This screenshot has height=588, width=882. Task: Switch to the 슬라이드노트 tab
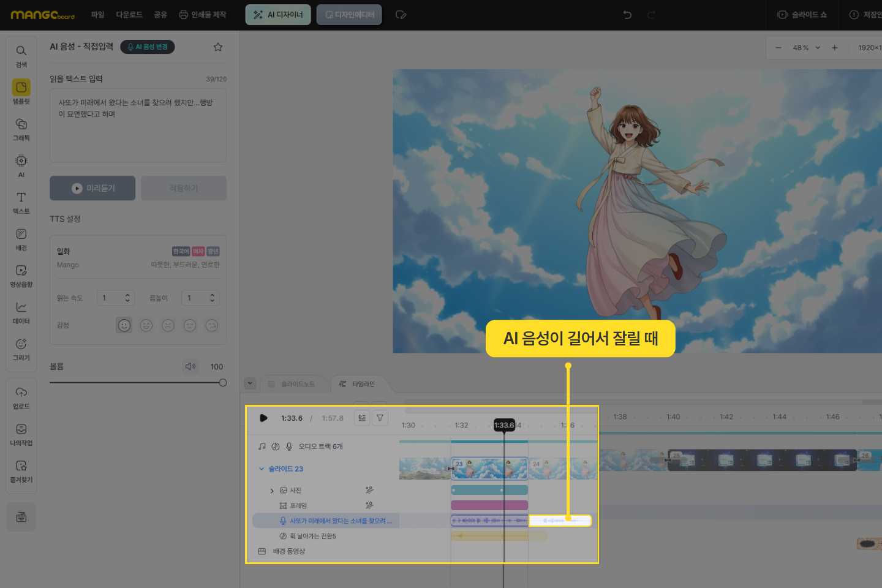292,384
